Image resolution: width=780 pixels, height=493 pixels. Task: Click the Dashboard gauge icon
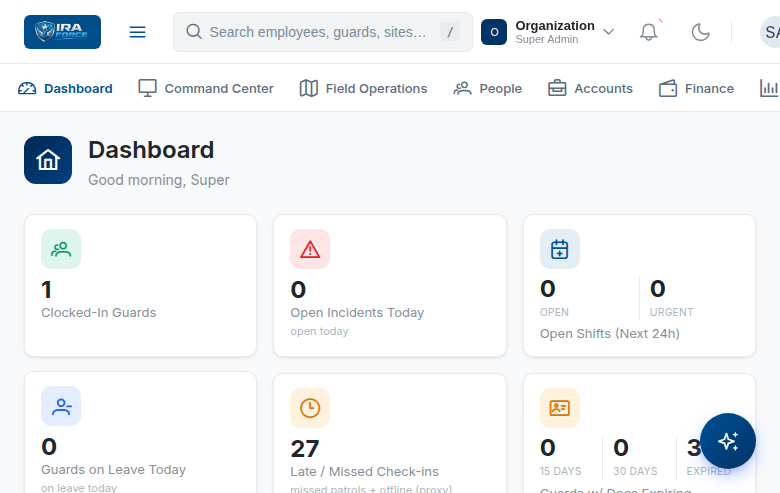point(27,89)
